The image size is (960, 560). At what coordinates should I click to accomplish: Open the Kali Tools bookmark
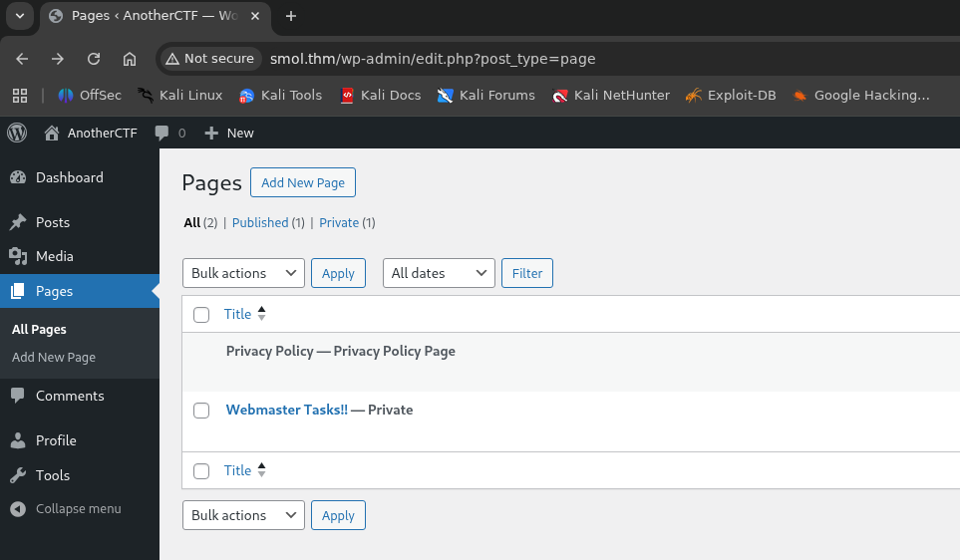point(280,96)
